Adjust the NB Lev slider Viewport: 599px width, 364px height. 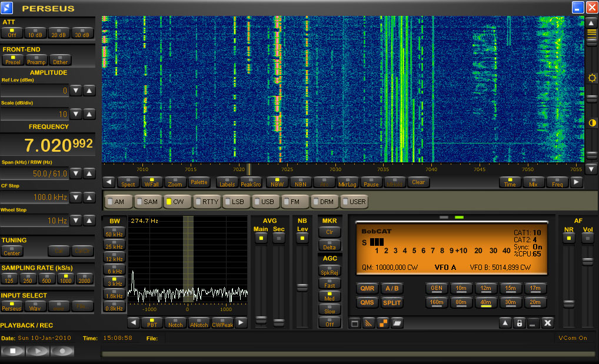click(x=302, y=287)
